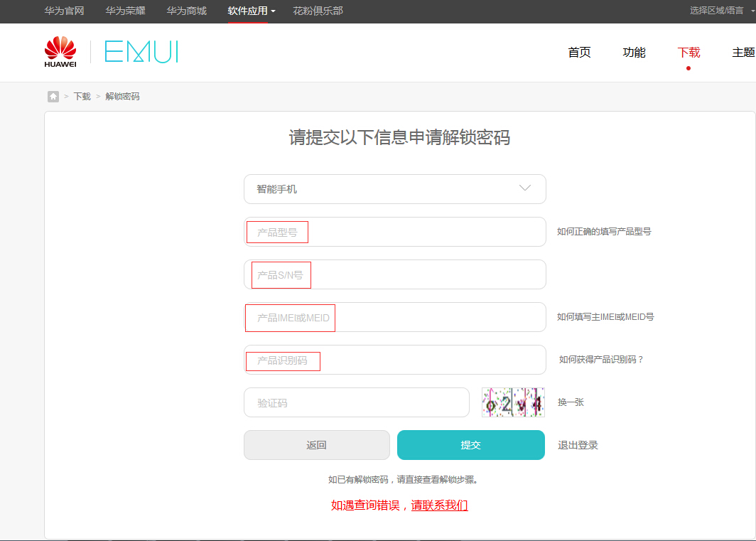Screen dimensions: 756x541
Task: Open the 选择区域/语言 selector
Action: [x=722, y=11]
